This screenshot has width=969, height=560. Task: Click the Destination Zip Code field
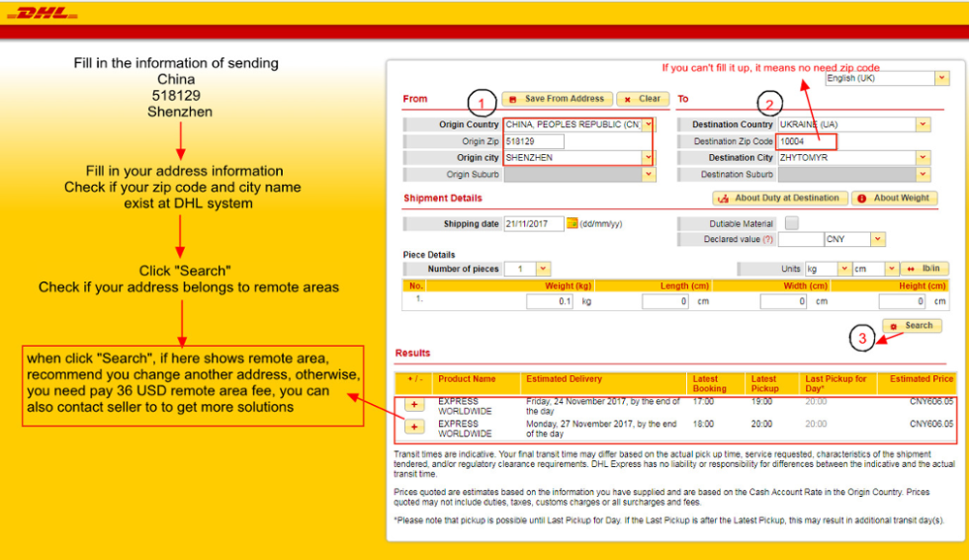pyautogui.click(x=806, y=141)
